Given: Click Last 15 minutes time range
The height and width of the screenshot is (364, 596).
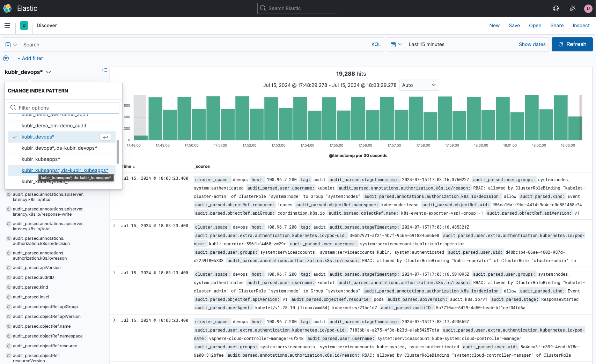Looking at the screenshot, I should pos(427,44).
